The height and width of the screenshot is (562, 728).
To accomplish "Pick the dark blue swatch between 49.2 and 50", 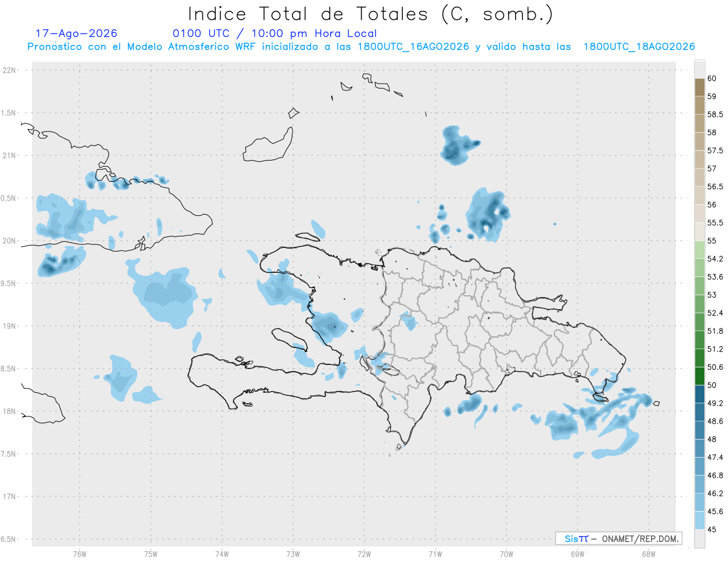I will (699, 394).
